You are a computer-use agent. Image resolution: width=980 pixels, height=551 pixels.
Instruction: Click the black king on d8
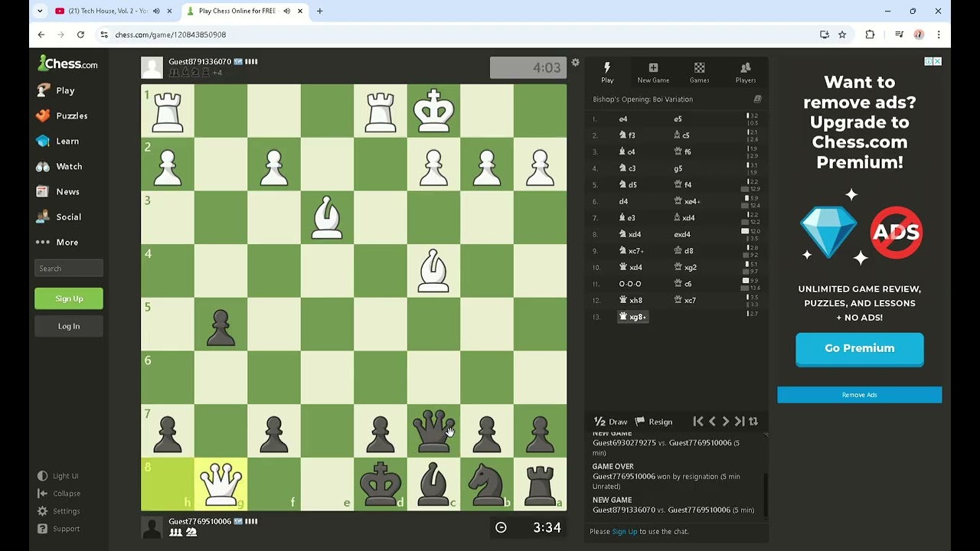click(x=381, y=484)
